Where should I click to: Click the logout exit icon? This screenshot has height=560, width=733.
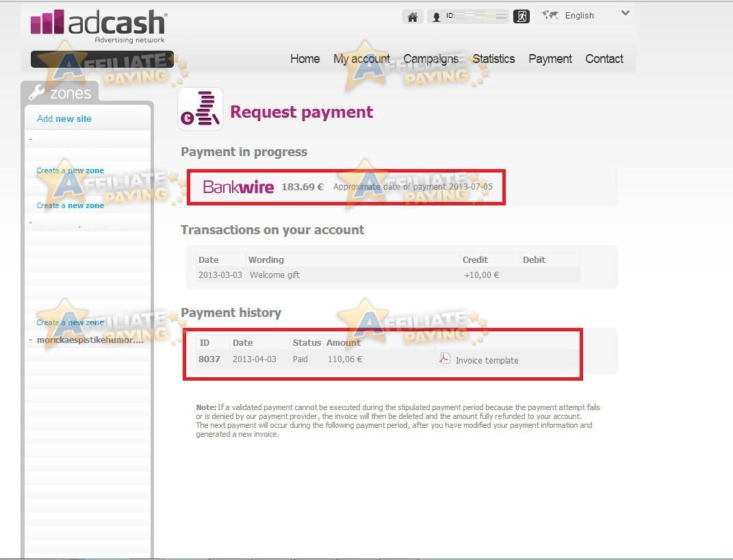pos(522,16)
